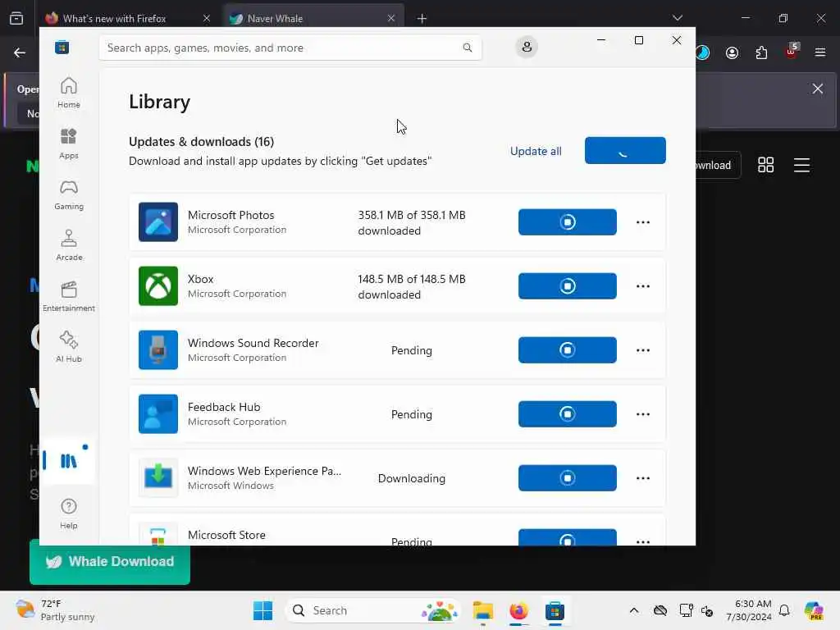
Task: Click the loading Get updates button
Action: pos(625,151)
